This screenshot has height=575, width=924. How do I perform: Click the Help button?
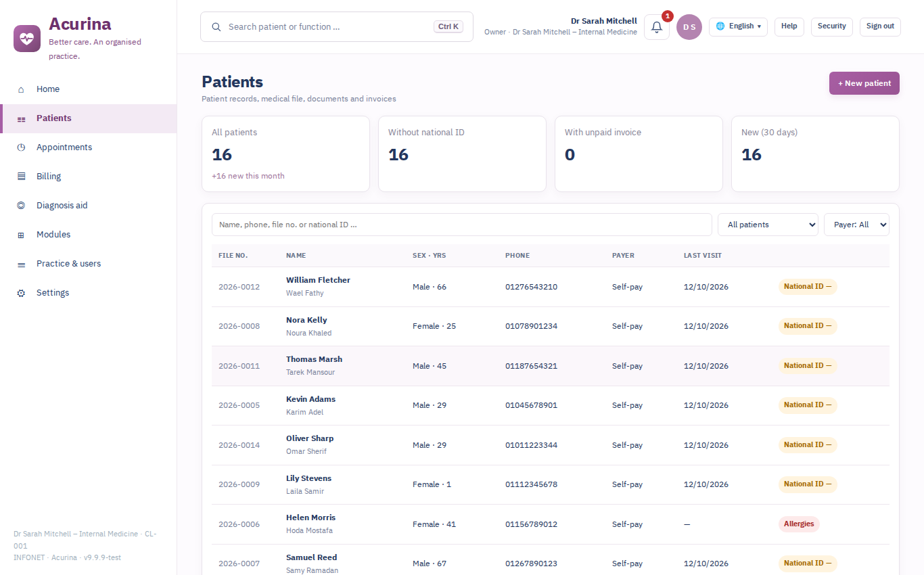789,26
